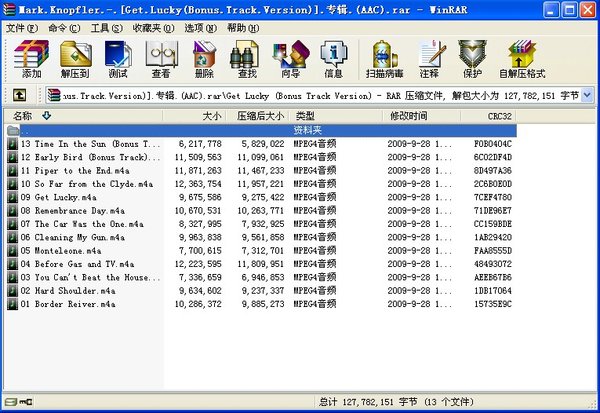Screen dimensions: 600x413
Task: Click the 删除 (Delete) toolbar icon
Action: [204, 59]
